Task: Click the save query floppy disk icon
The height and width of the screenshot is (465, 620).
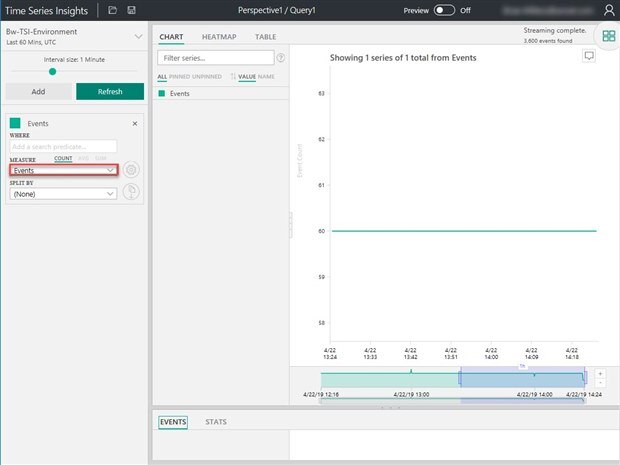Action: tap(131, 10)
